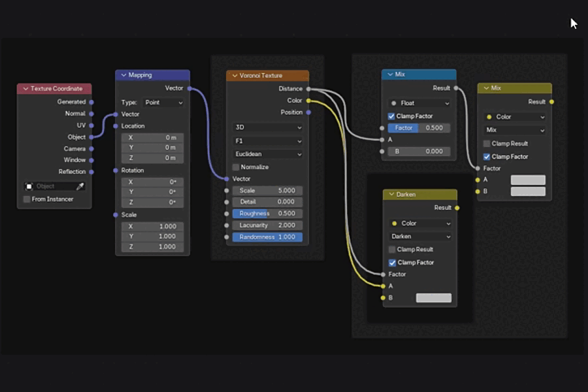Click the blue Mix node A input socket

382,140
